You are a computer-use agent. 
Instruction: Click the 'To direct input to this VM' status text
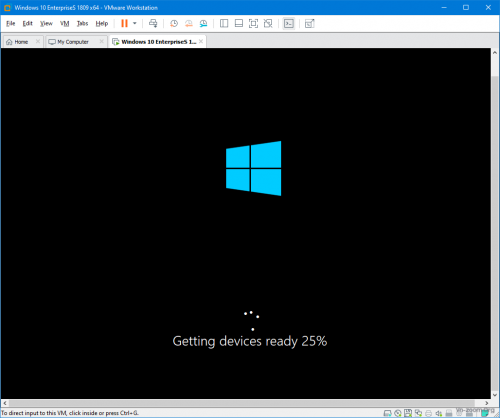70,413
